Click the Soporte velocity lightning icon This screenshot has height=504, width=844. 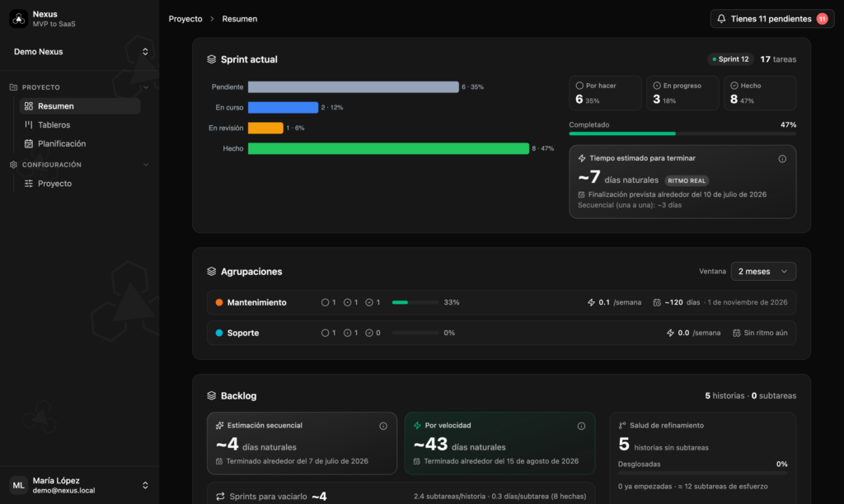pyautogui.click(x=670, y=333)
